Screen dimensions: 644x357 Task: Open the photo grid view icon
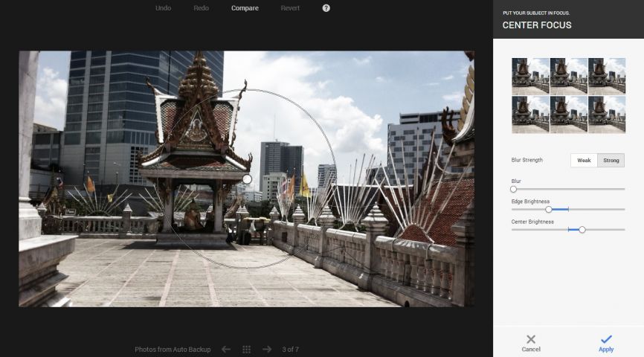pyautogui.click(x=247, y=349)
